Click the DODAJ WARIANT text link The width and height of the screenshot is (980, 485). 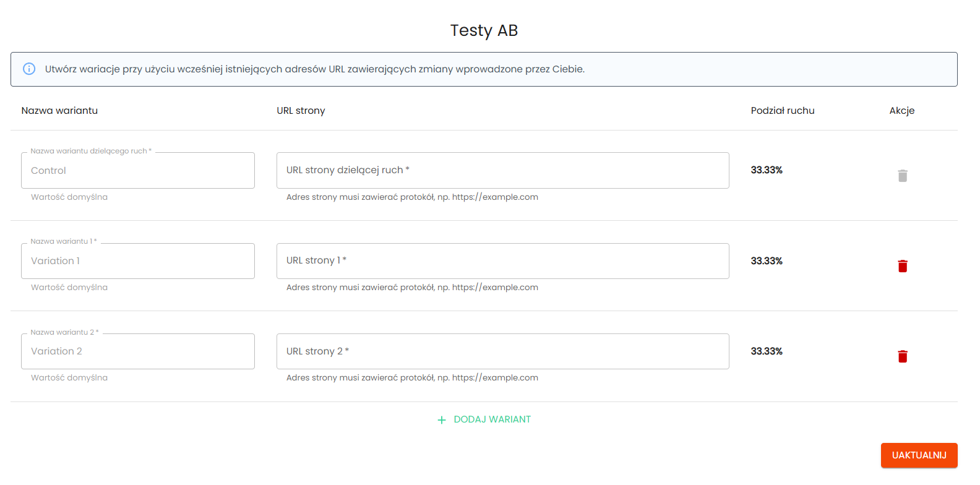(x=492, y=419)
